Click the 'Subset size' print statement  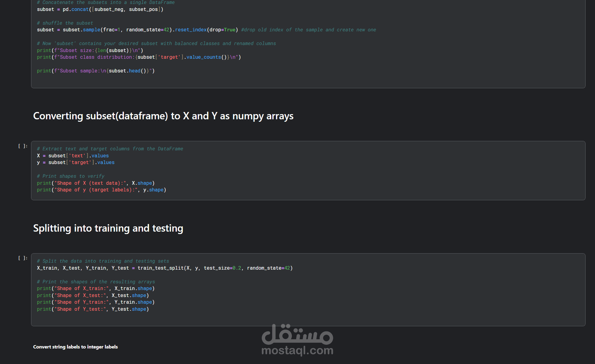[x=90, y=51]
